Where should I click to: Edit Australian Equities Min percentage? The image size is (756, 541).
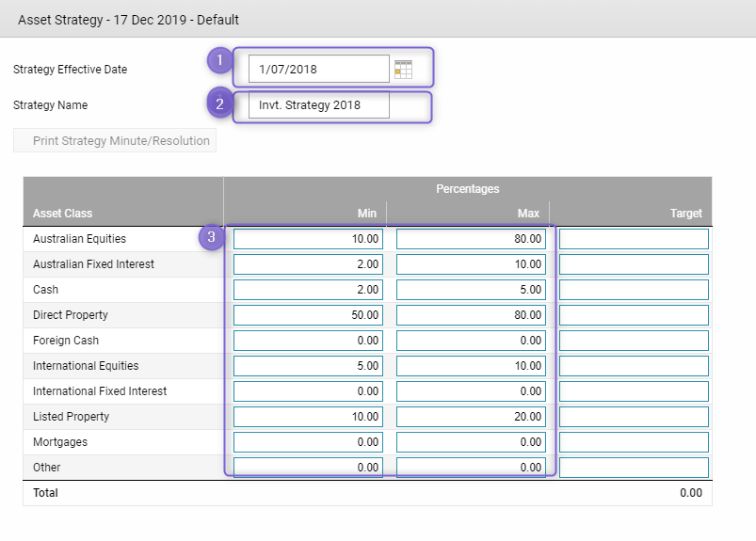click(x=308, y=239)
